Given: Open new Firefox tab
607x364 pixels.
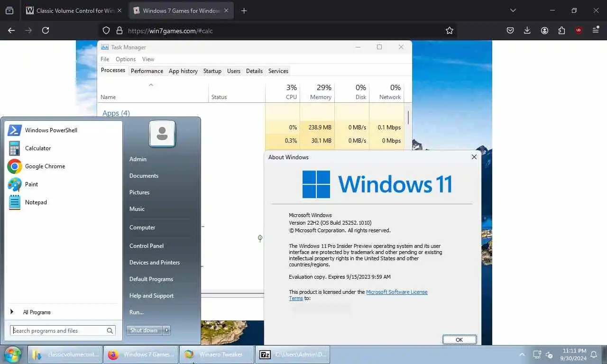Looking at the screenshot, I should [x=244, y=10].
